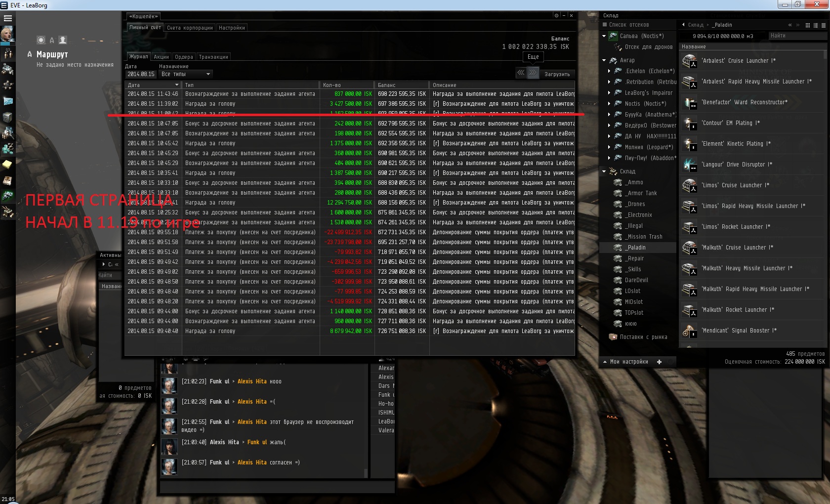Click the date field 2014.08.15

coord(141,74)
